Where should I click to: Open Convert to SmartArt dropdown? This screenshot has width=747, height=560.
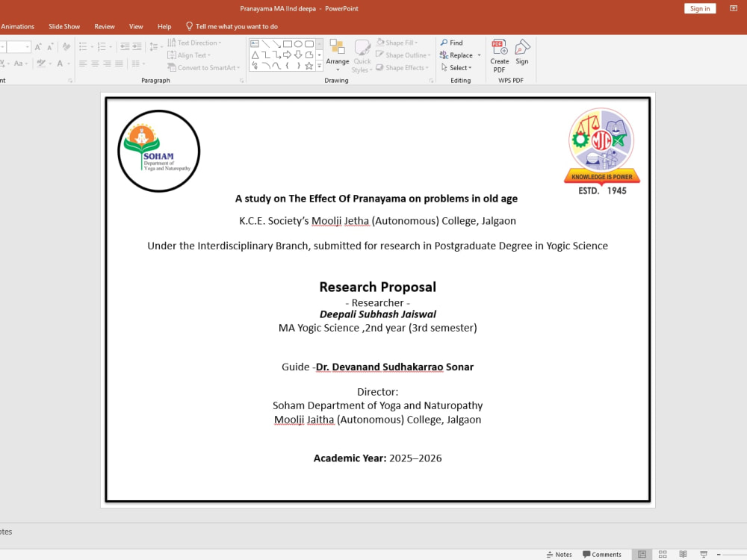coord(204,68)
